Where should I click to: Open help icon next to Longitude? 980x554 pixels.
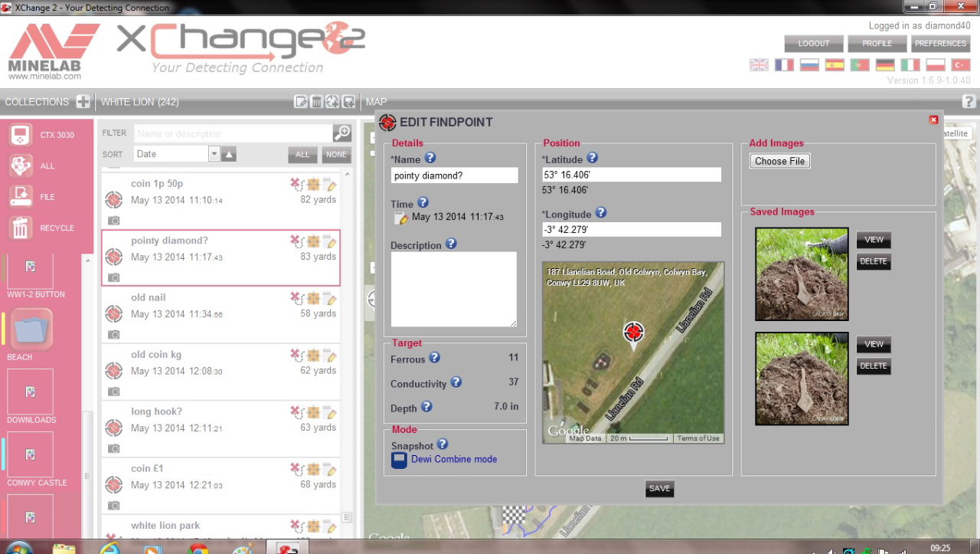tap(601, 213)
